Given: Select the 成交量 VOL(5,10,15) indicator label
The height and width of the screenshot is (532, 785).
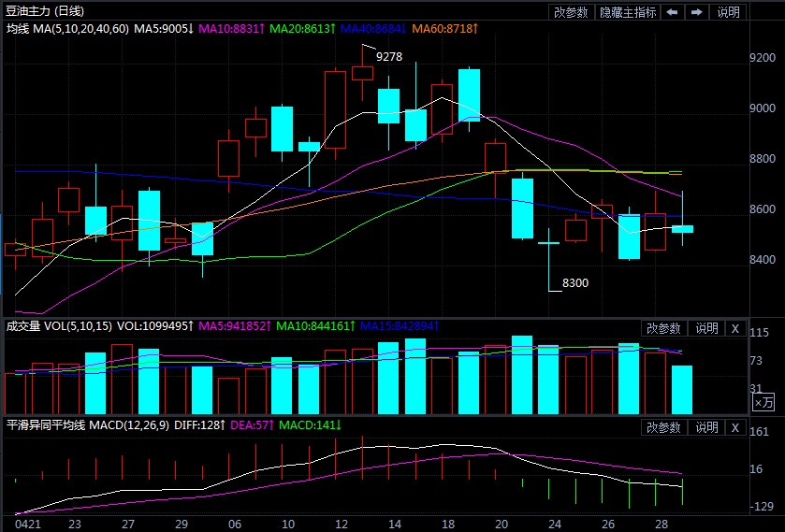Looking at the screenshot, I should pos(59,326).
